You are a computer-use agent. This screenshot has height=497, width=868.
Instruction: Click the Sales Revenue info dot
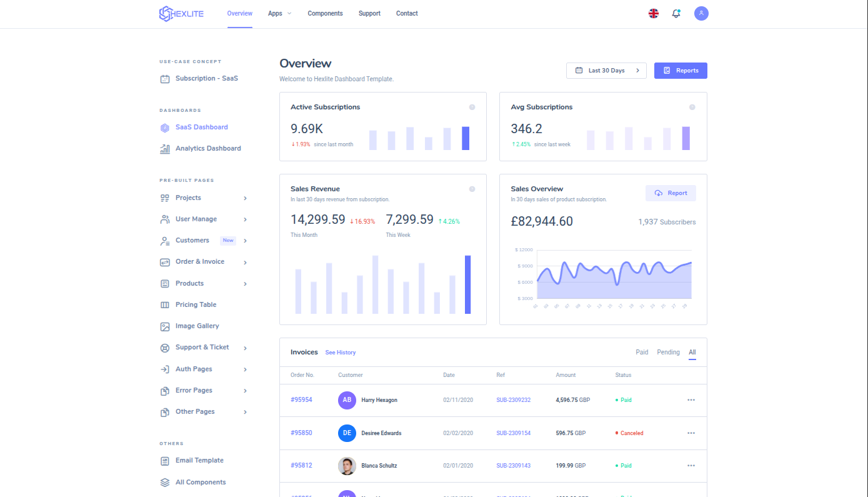472,189
